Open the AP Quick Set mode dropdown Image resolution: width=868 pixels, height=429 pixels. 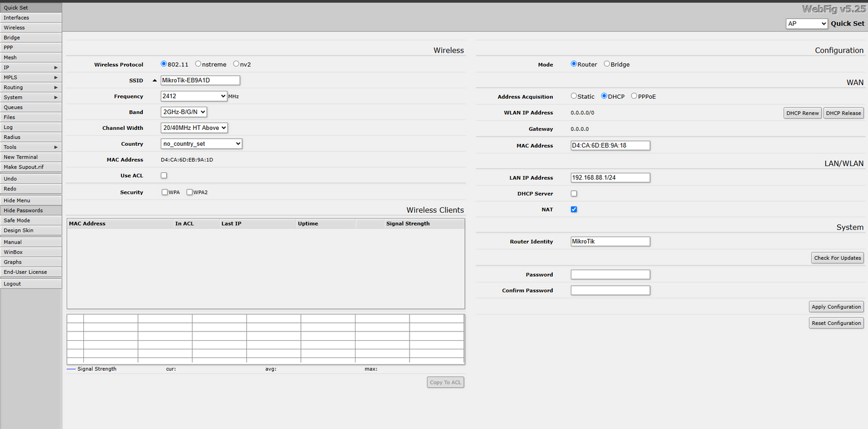pos(807,24)
